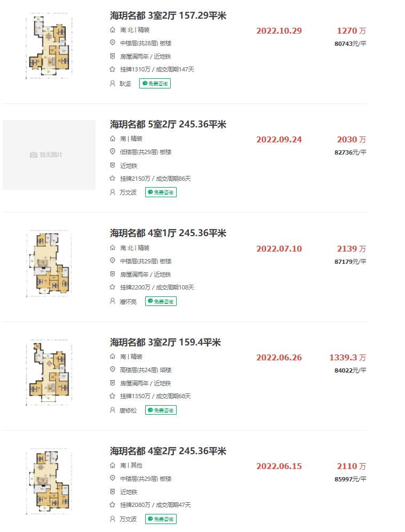Click the placeholder no-image thumbnail

point(49,155)
